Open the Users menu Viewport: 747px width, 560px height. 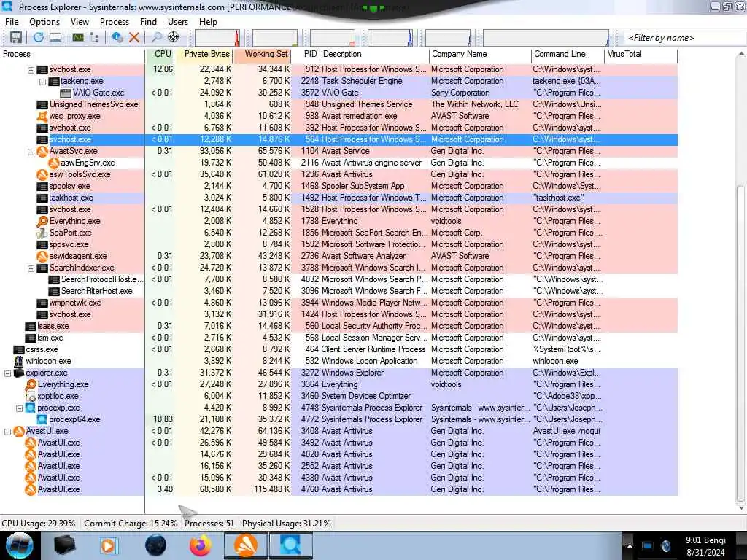click(x=178, y=22)
